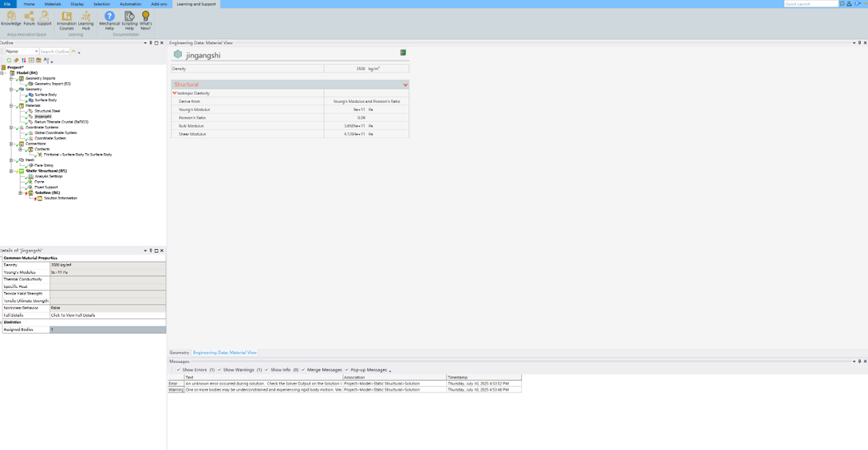Screen dimensions: 868x450
Task: Pin the Messages panel
Action: pos(860,361)
